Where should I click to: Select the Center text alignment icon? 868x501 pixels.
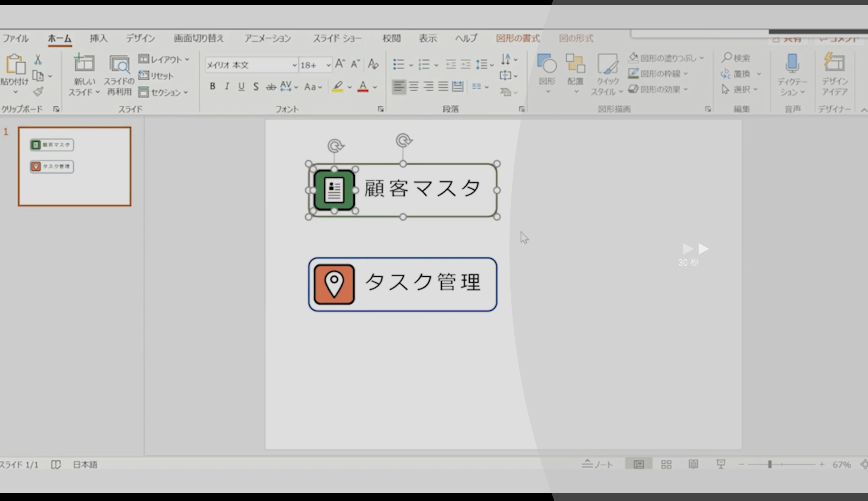414,86
